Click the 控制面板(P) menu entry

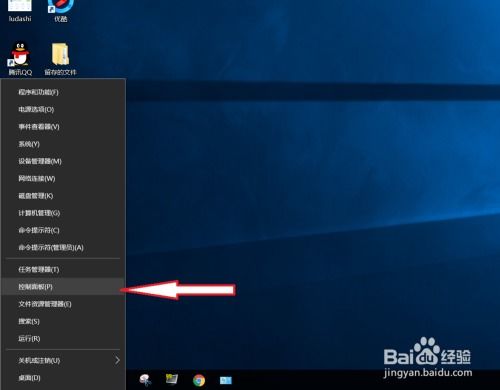click(63, 287)
